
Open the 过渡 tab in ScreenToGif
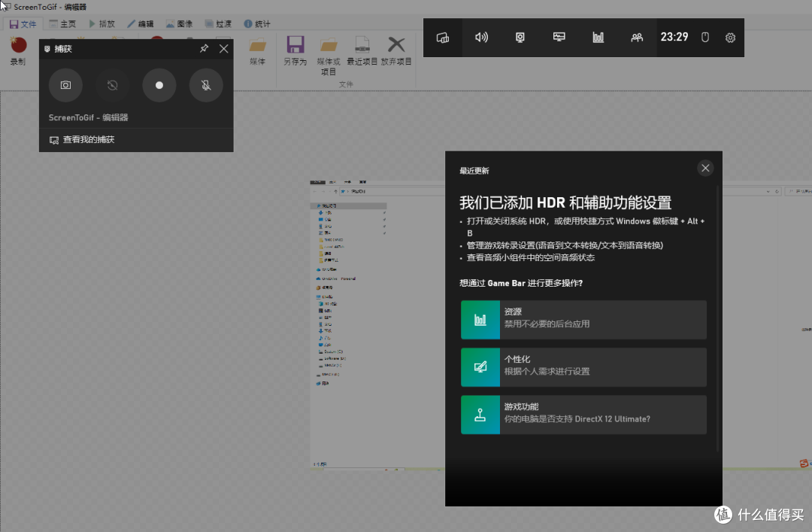pos(218,24)
